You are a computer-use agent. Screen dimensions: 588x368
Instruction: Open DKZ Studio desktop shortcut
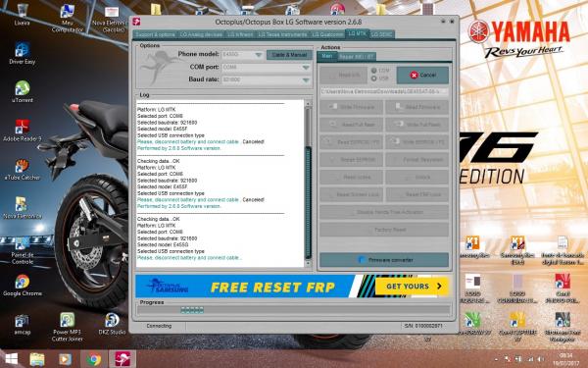click(112, 324)
